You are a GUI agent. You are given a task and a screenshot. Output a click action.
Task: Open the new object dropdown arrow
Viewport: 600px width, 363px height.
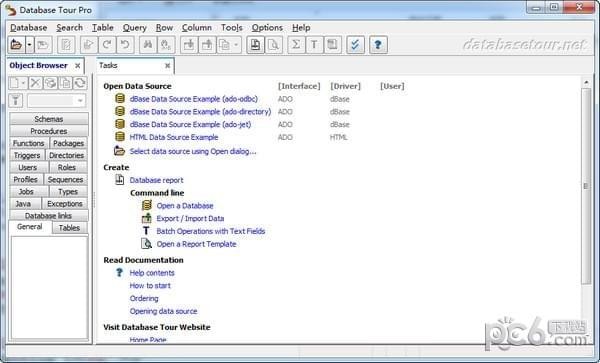[x=23, y=83]
